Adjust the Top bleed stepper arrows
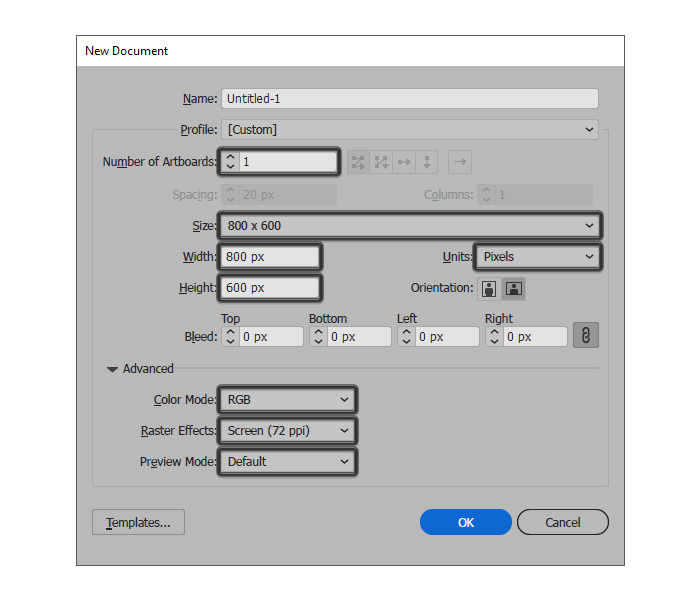The image size is (700, 600). [230, 337]
